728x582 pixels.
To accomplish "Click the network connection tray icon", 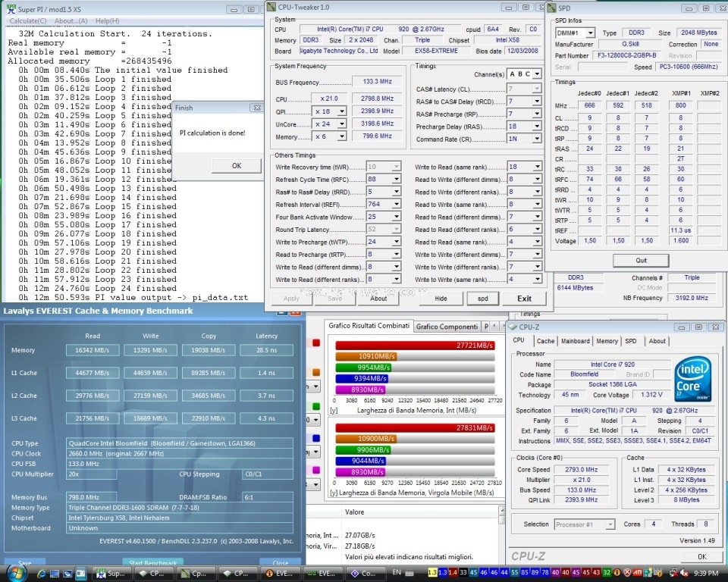I will [674, 573].
